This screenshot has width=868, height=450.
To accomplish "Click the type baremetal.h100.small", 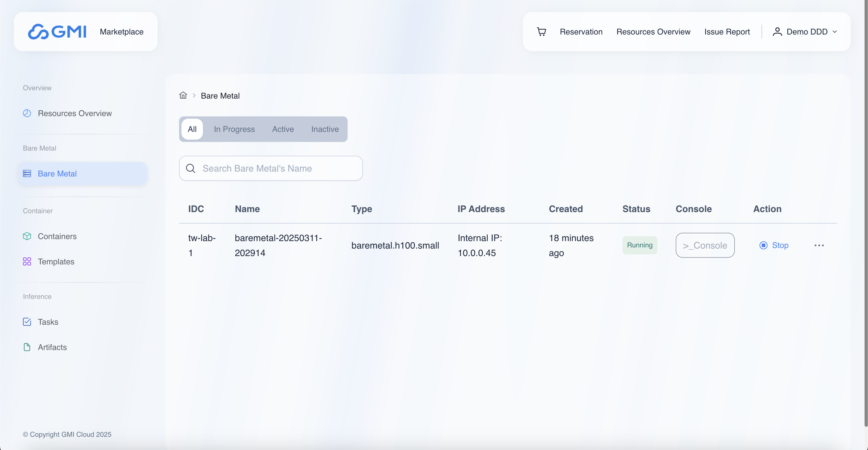I will (x=395, y=245).
